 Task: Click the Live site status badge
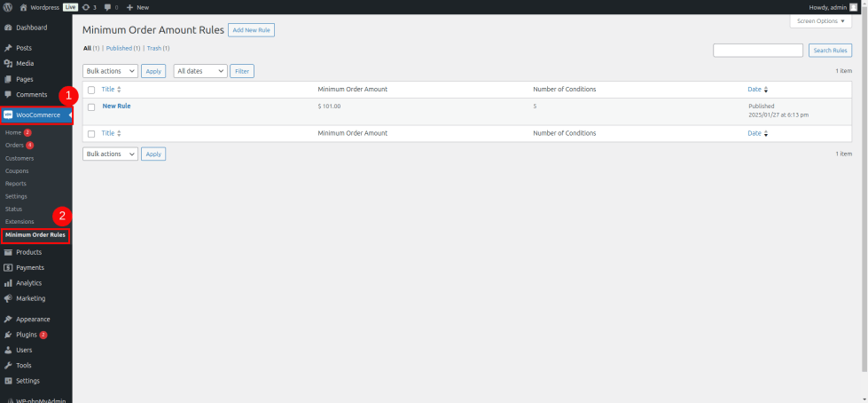(x=70, y=7)
